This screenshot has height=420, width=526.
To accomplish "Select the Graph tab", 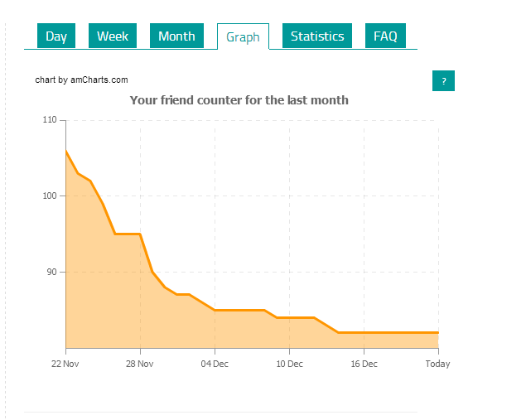I will (243, 36).
